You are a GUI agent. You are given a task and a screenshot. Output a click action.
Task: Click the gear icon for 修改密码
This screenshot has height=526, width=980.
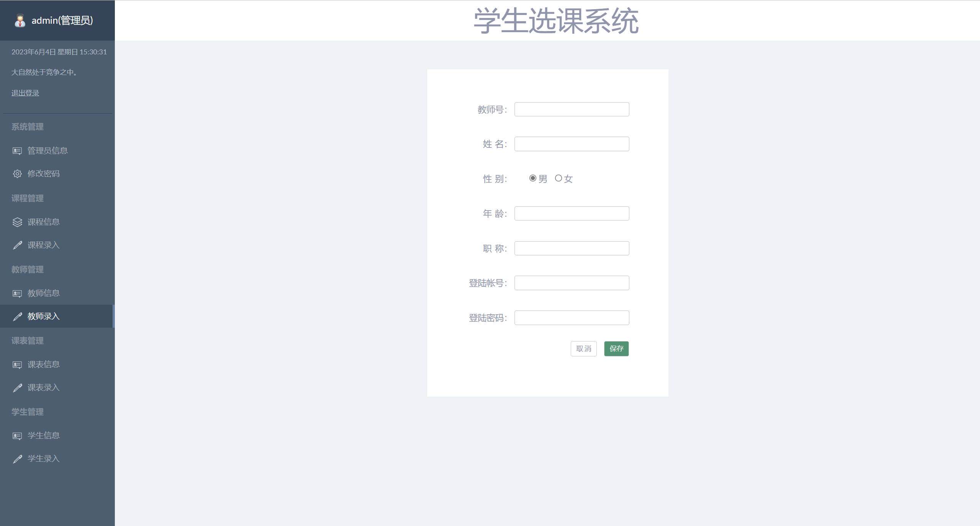point(17,173)
